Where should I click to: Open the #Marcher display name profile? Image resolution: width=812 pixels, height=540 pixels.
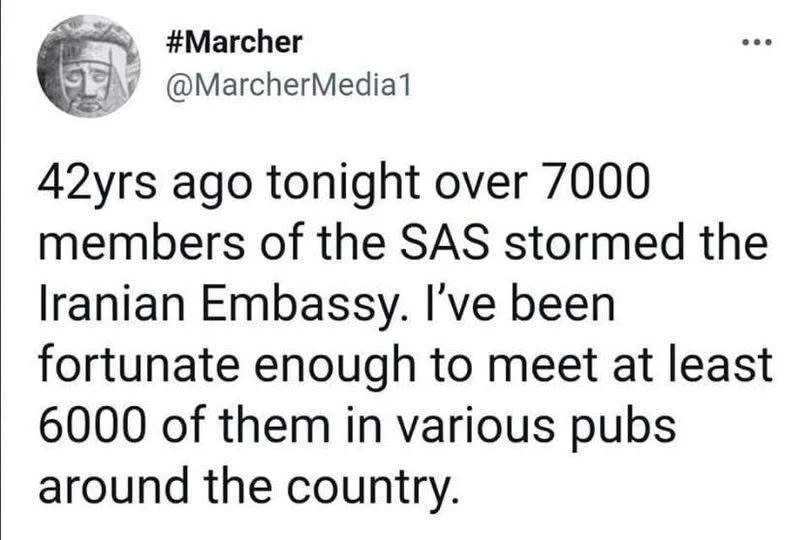click(x=234, y=42)
